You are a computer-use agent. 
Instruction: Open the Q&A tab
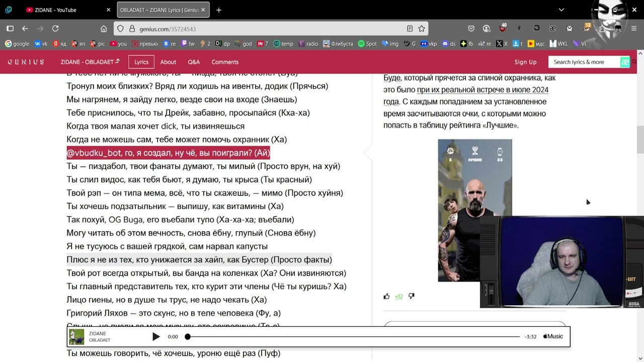tap(194, 62)
